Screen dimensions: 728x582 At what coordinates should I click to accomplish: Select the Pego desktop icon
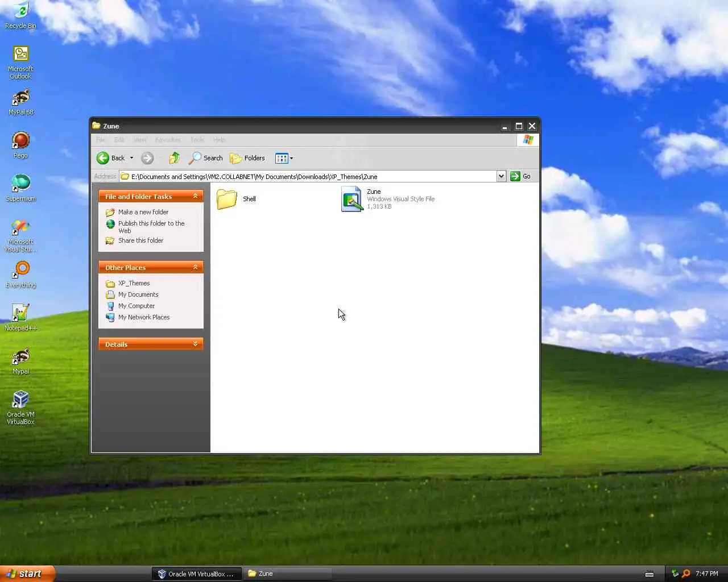pyautogui.click(x=20, y=145)
